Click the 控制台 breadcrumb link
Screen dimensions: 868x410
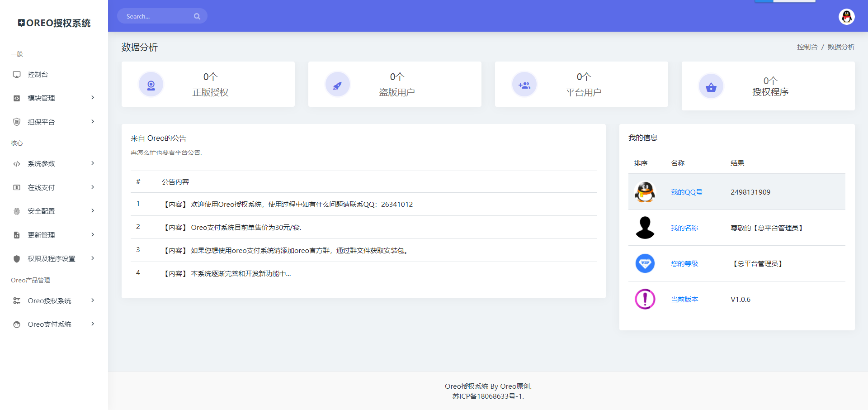coord(807,47)
